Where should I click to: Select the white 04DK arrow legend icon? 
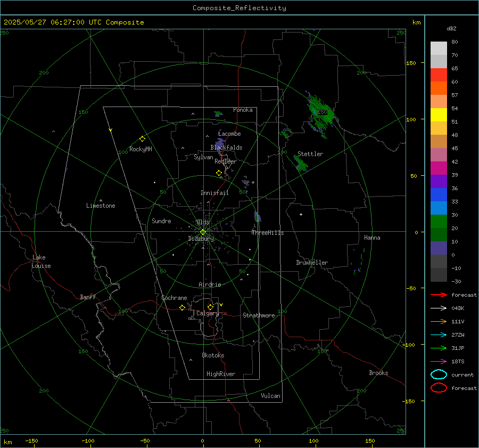point(439,308)
